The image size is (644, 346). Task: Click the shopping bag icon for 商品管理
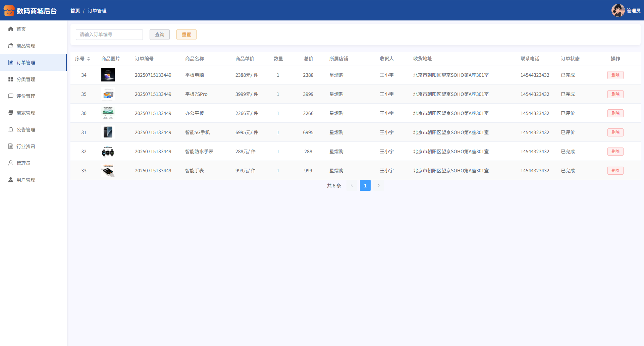point(11,46)
